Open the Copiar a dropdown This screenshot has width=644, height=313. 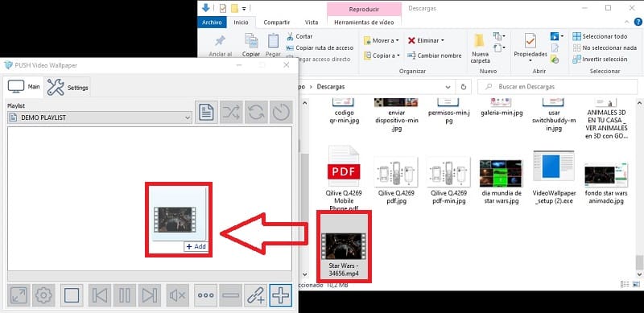tap(382, 56)
